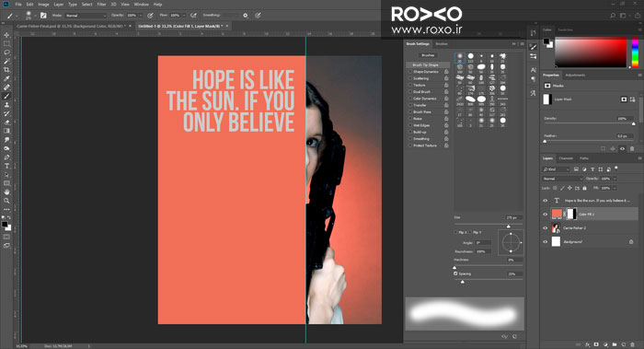Screen dimensions: 644x349
Task: Open the brush Mode dropdown in options bar
Action: click(x=85, y=16)
